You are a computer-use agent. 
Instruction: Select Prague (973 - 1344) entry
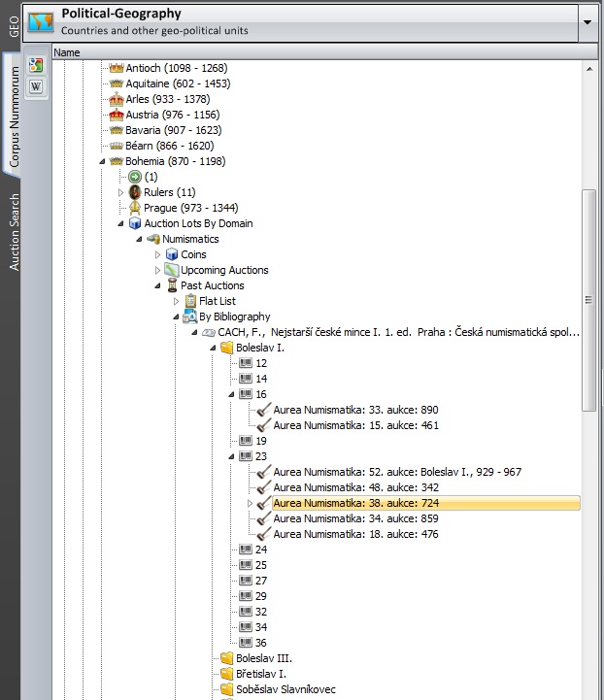pyautogui.click(x=190, y=208)
